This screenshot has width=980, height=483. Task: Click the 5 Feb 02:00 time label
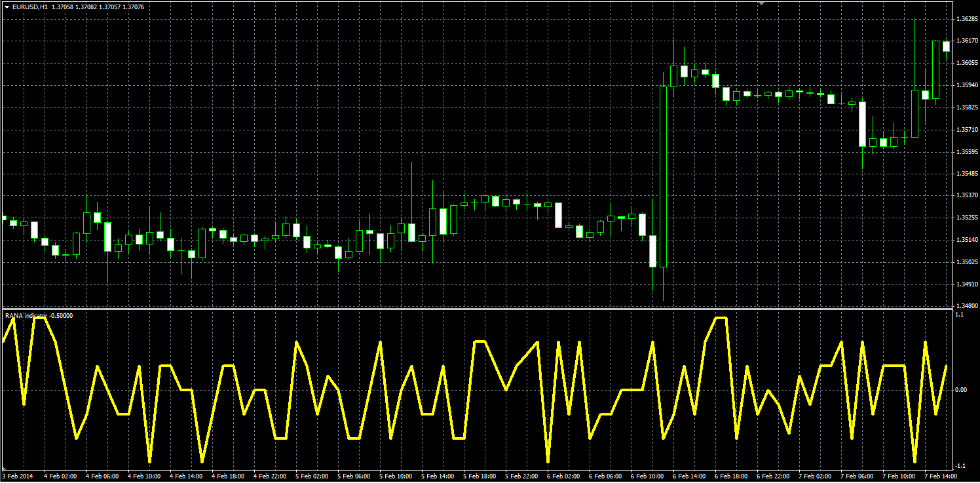tap(312, 476)
